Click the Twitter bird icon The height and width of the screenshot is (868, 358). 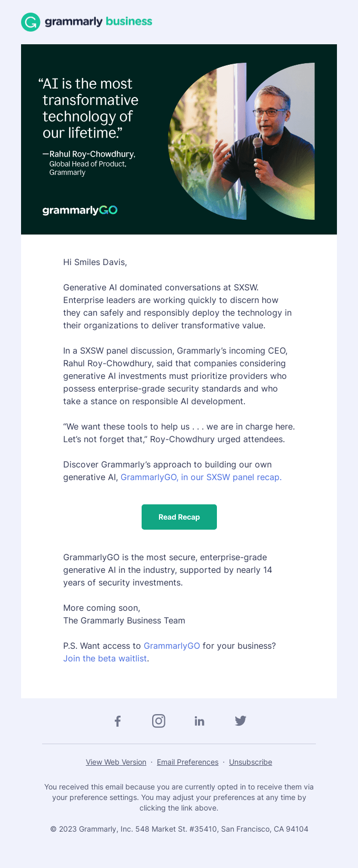241,720
